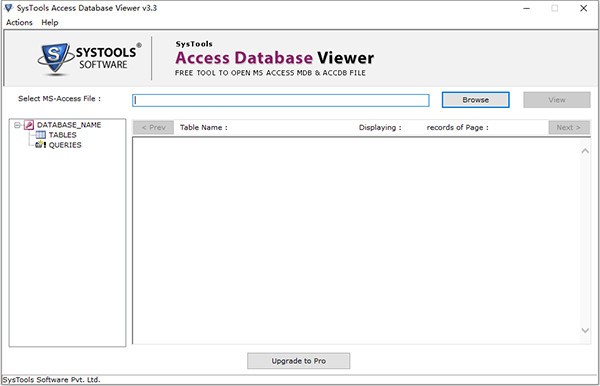Open the Help menu
This screenshot has width=600, height=386.
point(50,23)
